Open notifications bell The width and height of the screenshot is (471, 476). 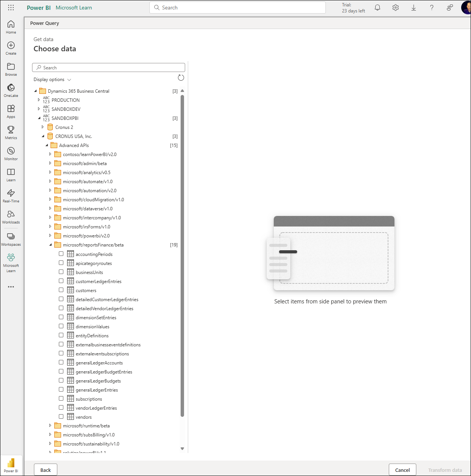coord(377,8)
